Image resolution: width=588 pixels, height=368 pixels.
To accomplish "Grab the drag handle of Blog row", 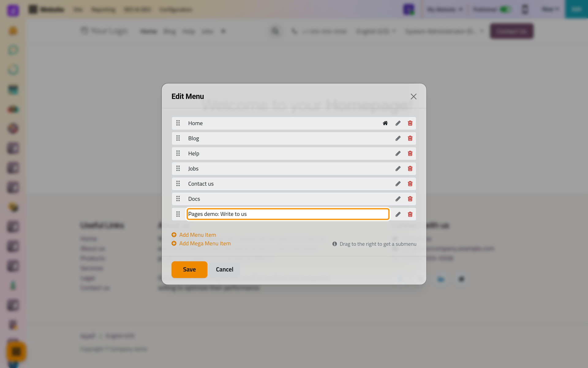I will [x=178, y=138].
